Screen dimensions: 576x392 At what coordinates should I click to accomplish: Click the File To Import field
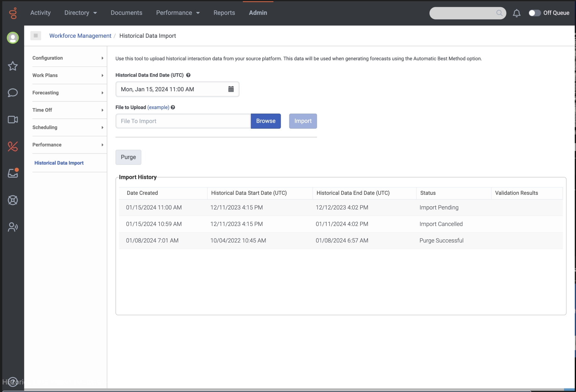pyautogui.click(x=183, y=121)
